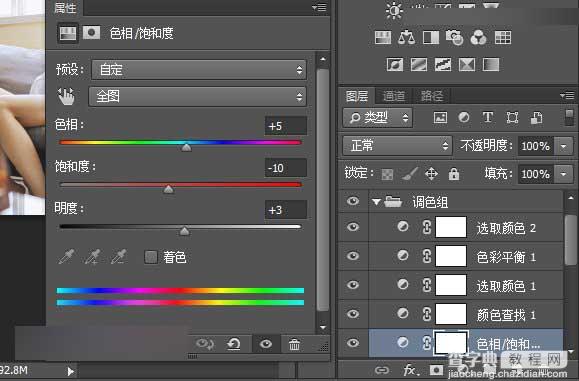Image resolution: width=579 pixels, height=381 pixels.
Task: Open the 不透明度 opacity slider arrow
Action: tap(563, 146)
